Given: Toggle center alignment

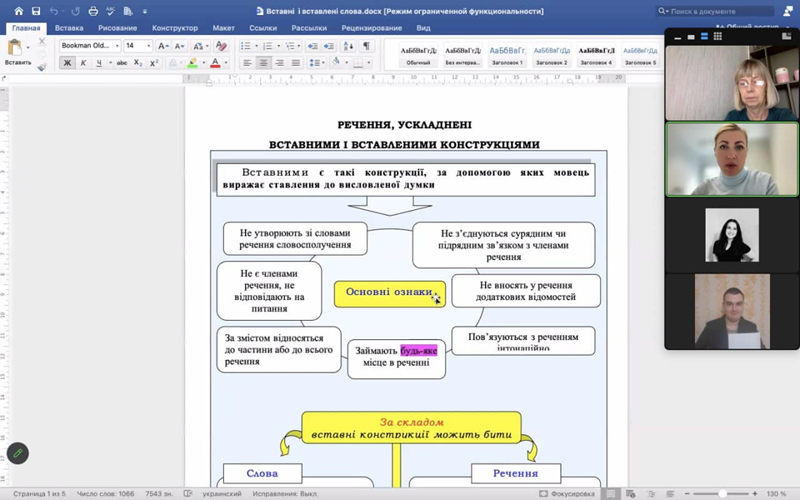Looking at the screenshot, I should 263,63.
